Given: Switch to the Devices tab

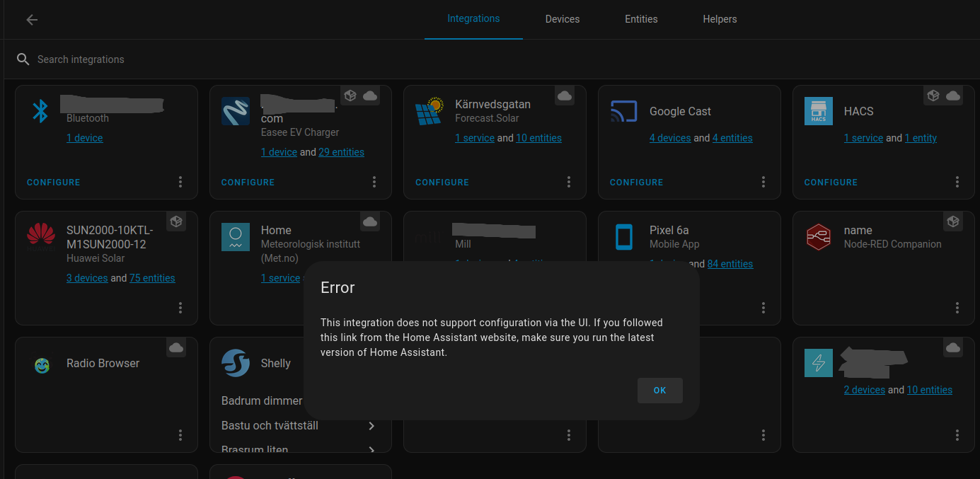Looking at the screenshot, I should coord(563,19).
